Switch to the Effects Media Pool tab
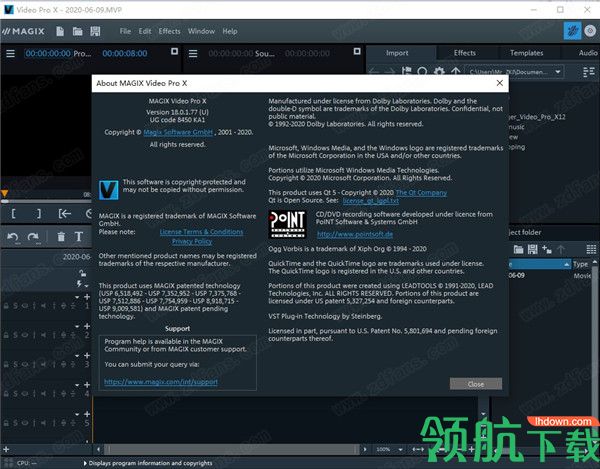This screenshot has height=469, width=600. pos(465,53)
